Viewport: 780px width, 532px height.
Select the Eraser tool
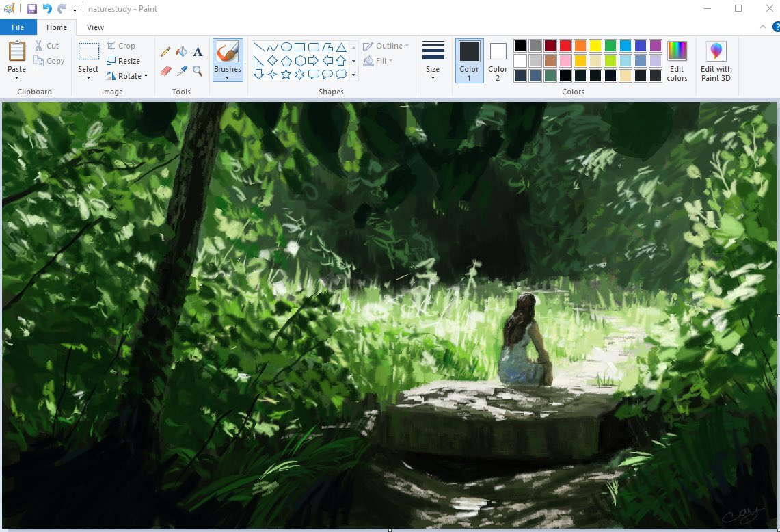[x=165, y=71]
